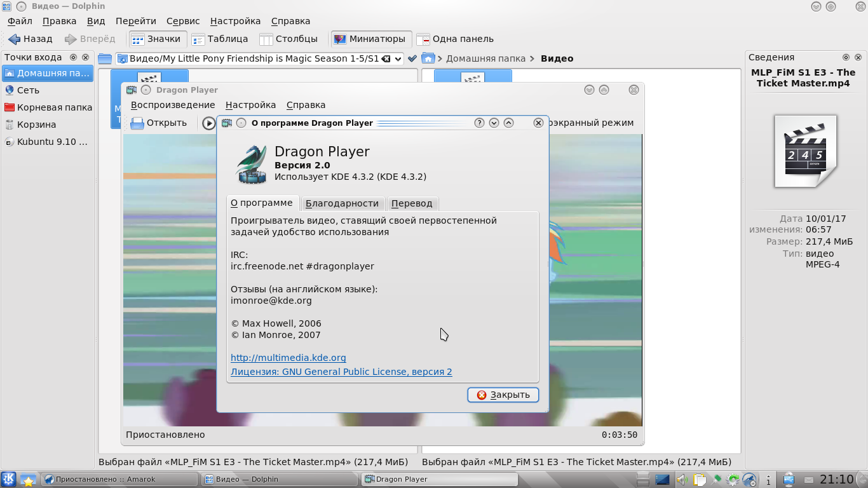
Task: Click the help question-mark button on the dialog title bar
Action: tap(480, 123)
